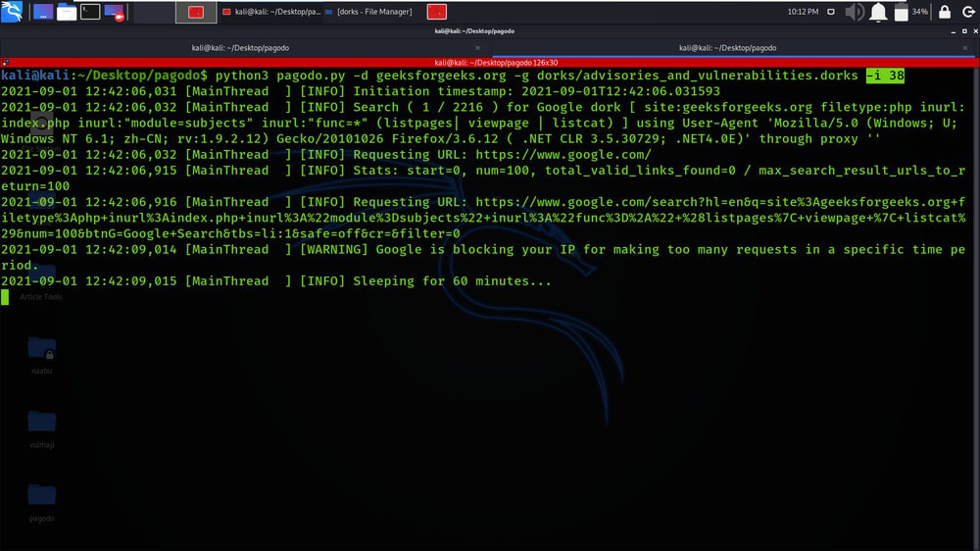Switch to the first kali@kali terminal tab
980x551 pixels.
click(240, 47)
